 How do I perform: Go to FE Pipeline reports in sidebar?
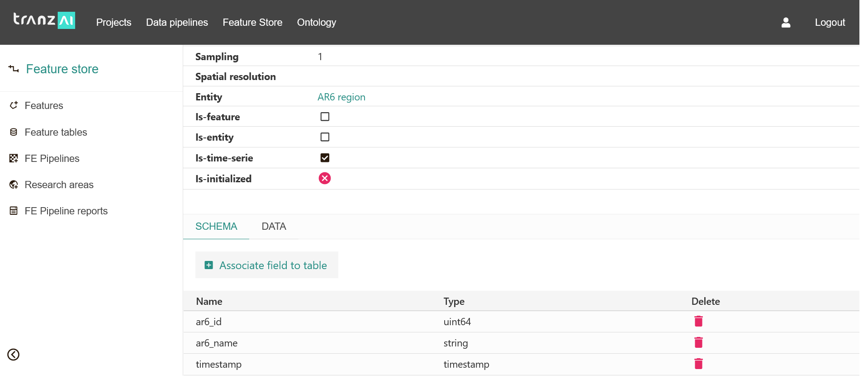[x=66, y=211]
